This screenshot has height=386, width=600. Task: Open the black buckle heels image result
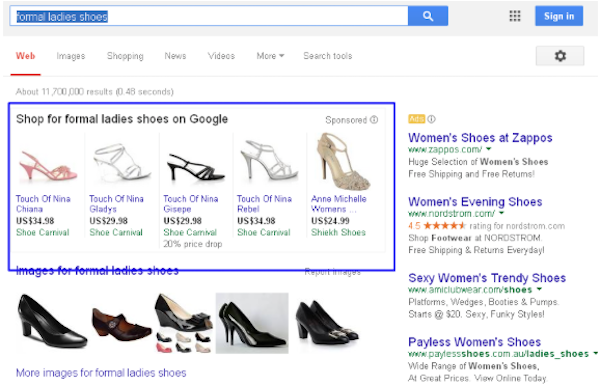[327, 321]
